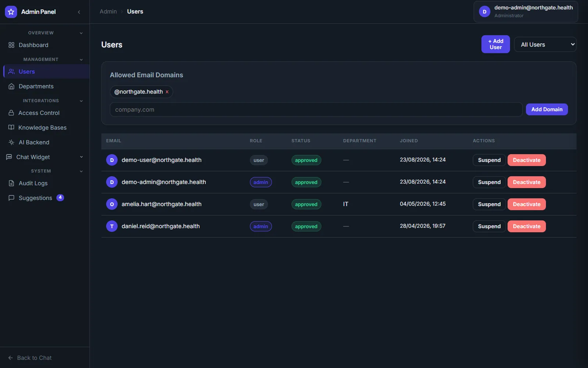Image resolution: width=588 pixels, height=368 pixels.
Task: Suspend amelia.hart@northgate.health
Action: pos(489,204)
